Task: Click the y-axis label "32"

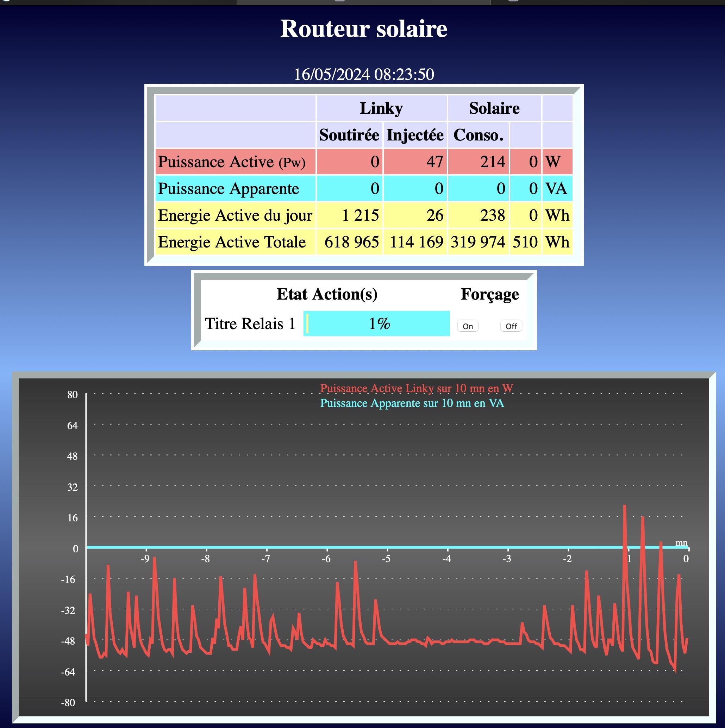Action: pyautogui.click(x=72, y=487)
